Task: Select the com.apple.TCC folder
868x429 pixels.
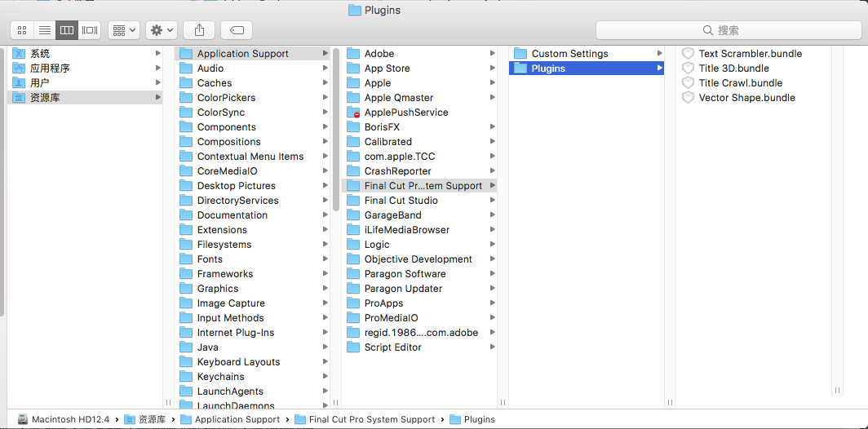Action: [419, 156]
